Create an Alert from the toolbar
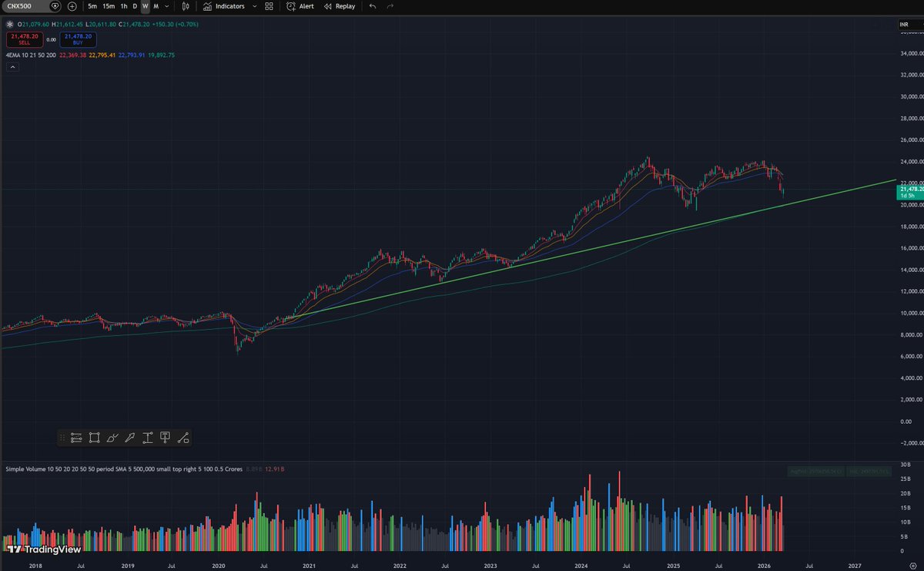This screenshot has height=571, width=924. pos(300,6)
